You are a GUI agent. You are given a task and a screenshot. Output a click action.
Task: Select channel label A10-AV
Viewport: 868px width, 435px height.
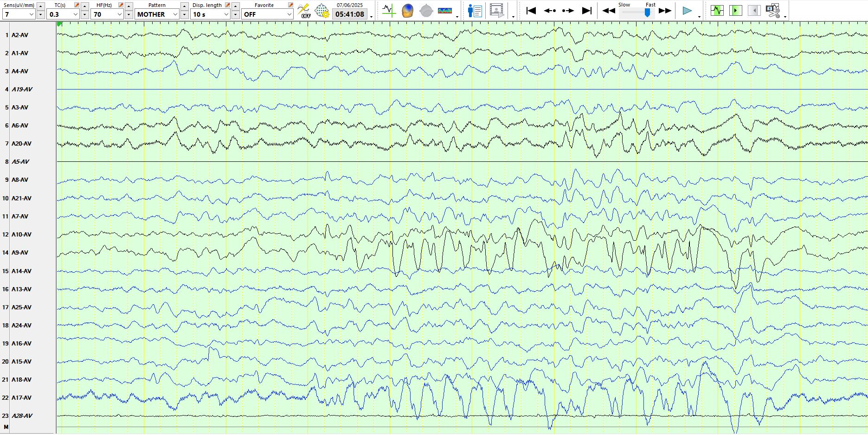(22, 234)
